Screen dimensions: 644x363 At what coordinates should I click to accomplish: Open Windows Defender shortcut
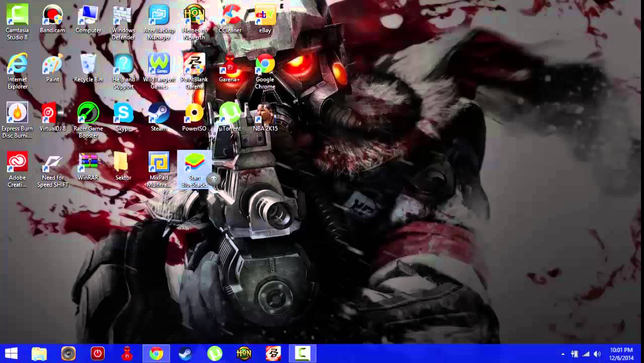pos(123,22)
